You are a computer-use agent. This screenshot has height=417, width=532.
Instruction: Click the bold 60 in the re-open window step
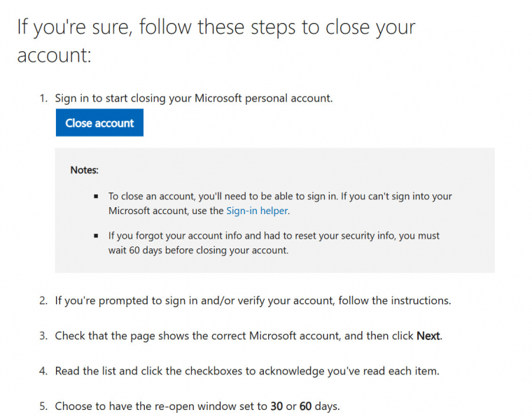tap(305, 406)
